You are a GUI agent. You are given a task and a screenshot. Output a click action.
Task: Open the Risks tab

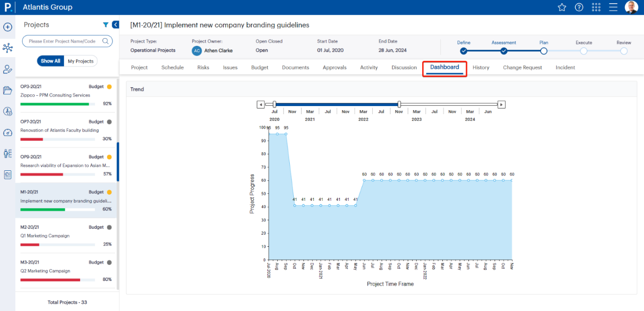pos(203,67)
